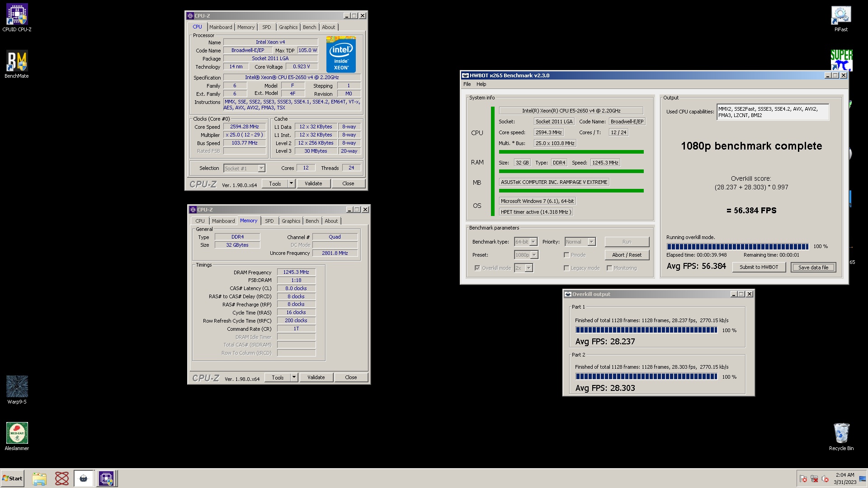Click the tray flag notification icon

point(803,479)
